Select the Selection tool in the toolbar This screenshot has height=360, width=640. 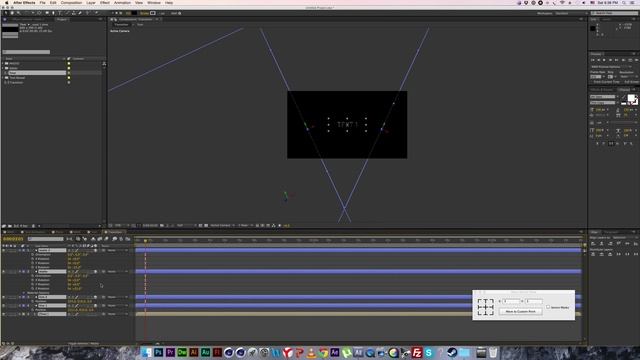coord(5,13)
